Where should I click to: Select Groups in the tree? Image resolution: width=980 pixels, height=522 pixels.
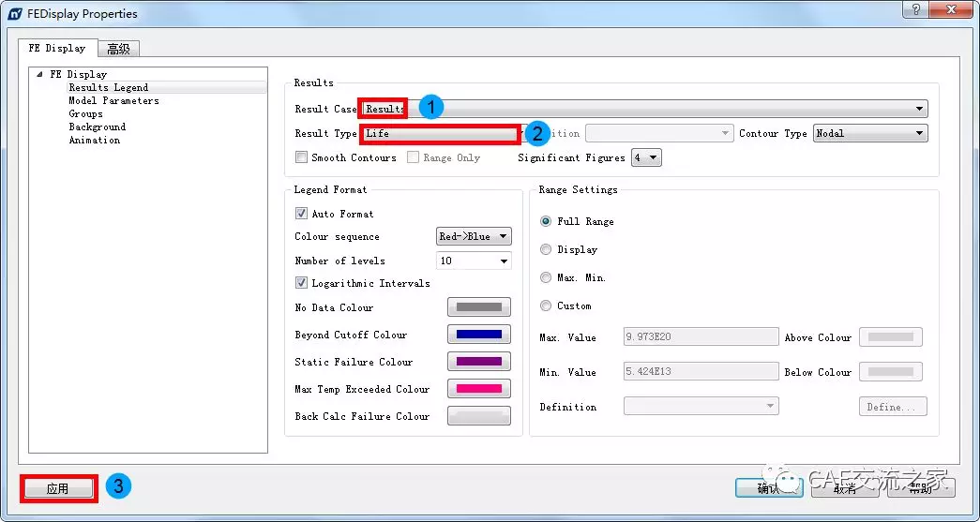coord(85,113)
